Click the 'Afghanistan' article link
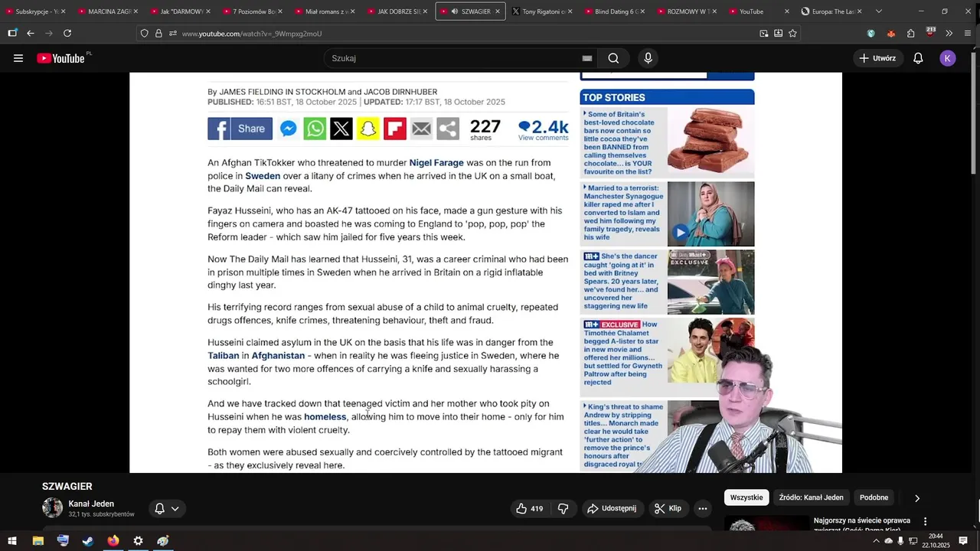 point(279,356)
